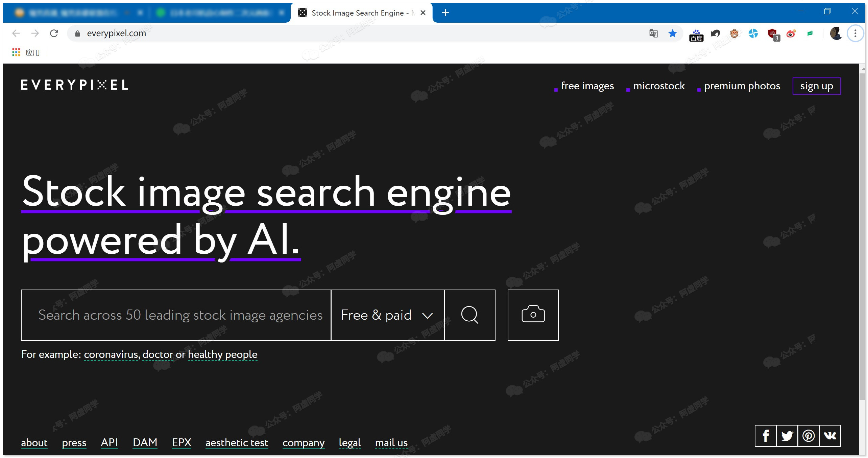868x458 pixels.
Task: Close the Stock Image Search Engine tab
Action: tap(423, 13)
